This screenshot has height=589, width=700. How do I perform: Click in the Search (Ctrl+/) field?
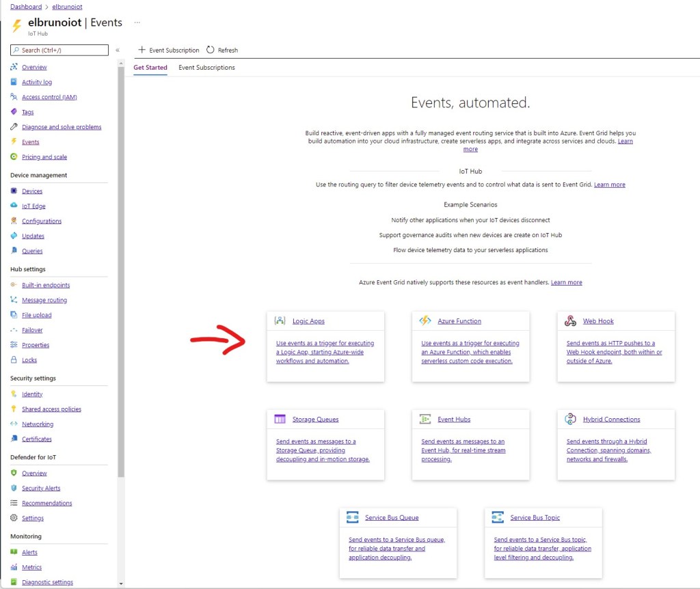59,50
